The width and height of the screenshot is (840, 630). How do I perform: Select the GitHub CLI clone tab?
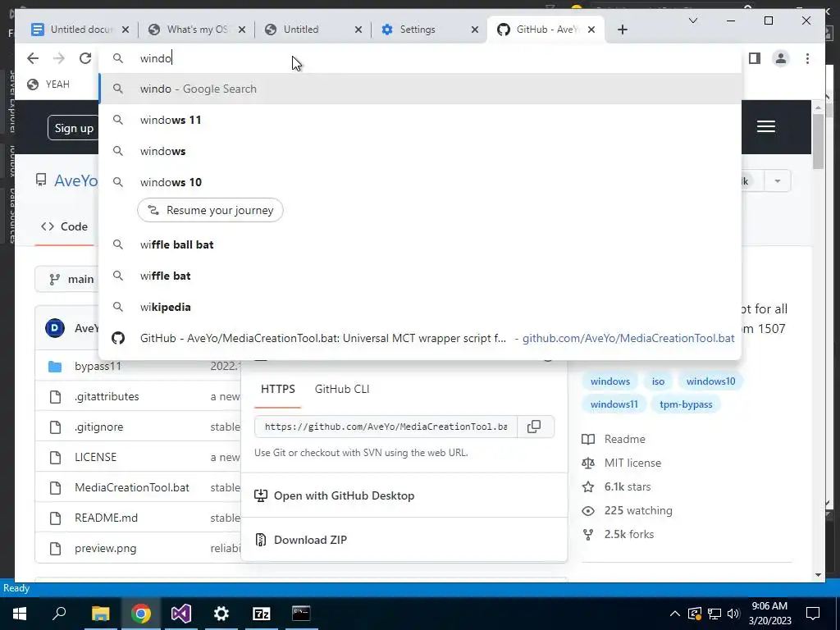click(x=342, y=390)
